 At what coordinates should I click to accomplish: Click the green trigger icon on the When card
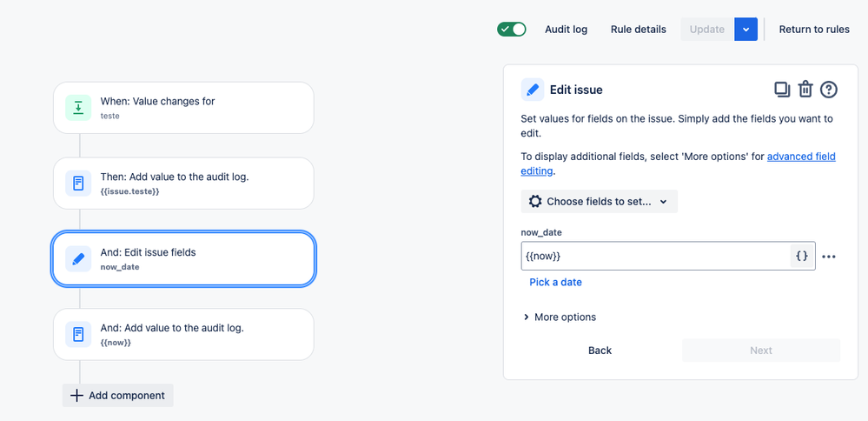click(x=78, y=108)
